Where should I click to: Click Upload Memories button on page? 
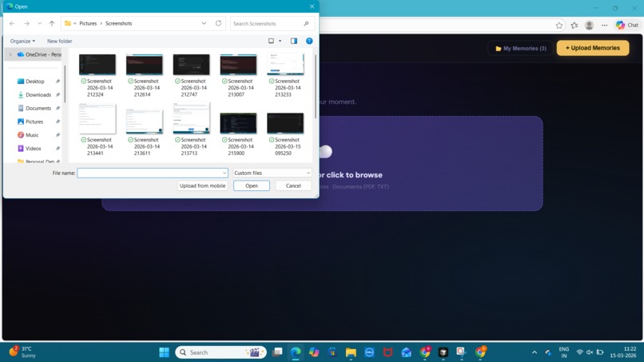click(x=593, y=48)
